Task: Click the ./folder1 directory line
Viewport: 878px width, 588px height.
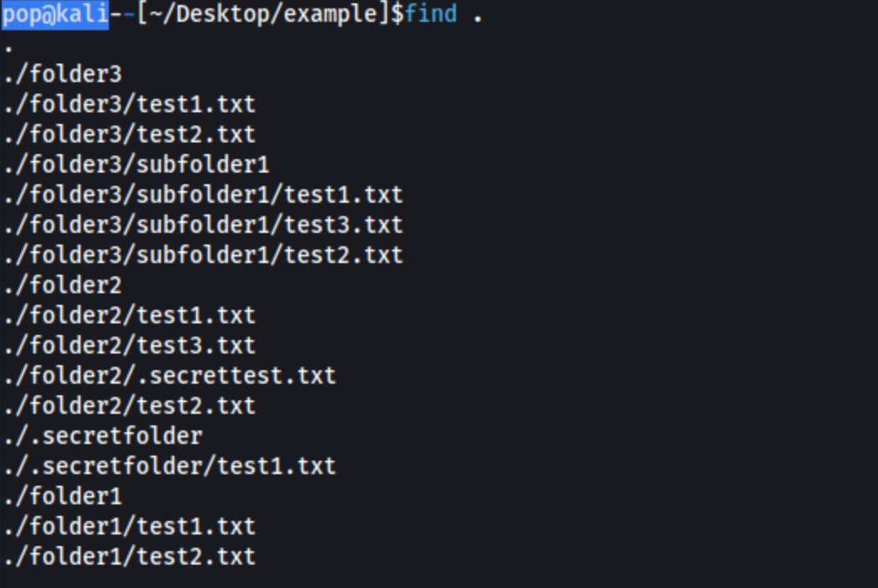Action: (63, 498)
